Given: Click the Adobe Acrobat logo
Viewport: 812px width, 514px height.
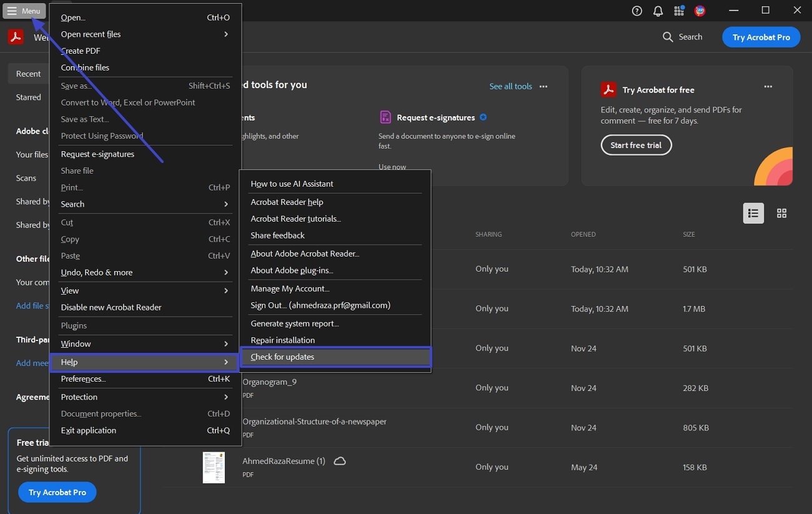Looking at the screenshot, I should (15, 37).
